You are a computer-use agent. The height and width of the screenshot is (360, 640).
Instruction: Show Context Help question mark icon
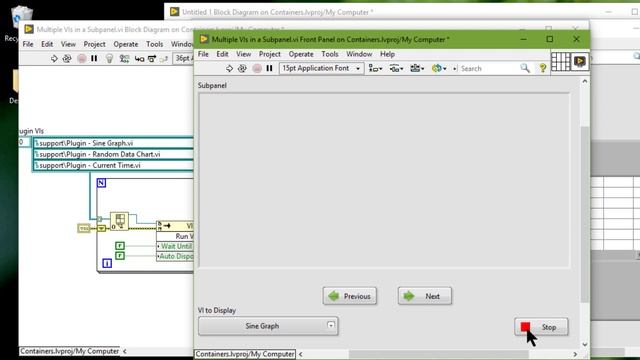542,68
